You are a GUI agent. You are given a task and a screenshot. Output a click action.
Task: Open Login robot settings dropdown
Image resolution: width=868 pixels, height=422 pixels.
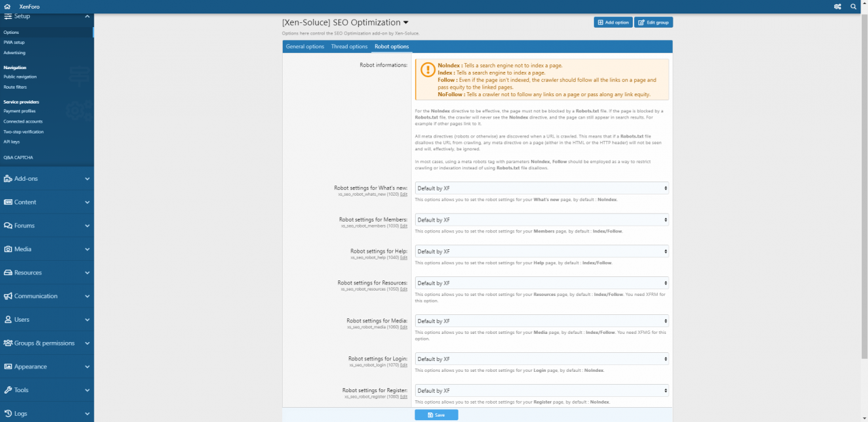(542, 359)
